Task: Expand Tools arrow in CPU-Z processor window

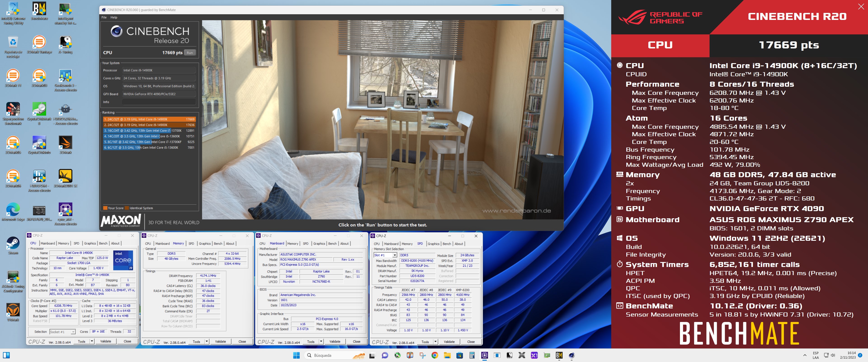Action: point(92,341)
